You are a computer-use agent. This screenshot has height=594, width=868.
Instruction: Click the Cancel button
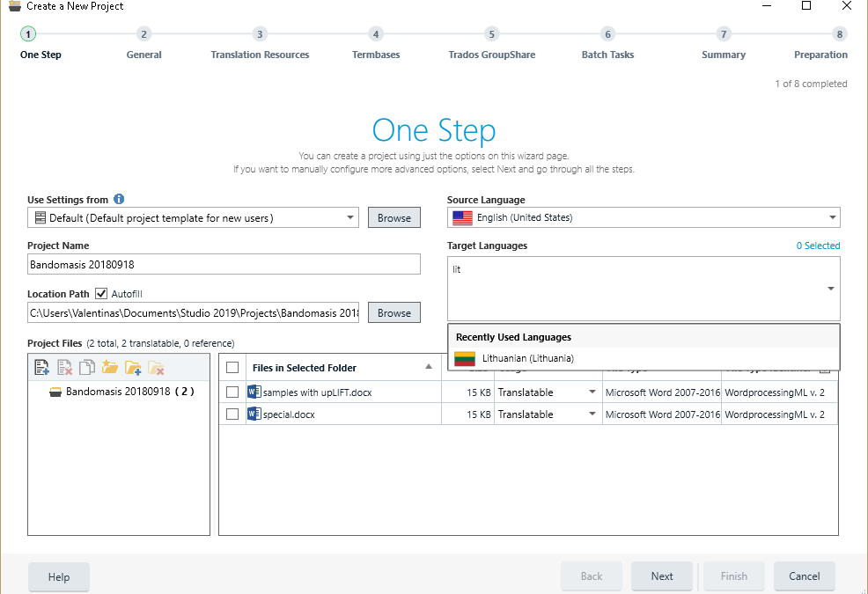805,576
